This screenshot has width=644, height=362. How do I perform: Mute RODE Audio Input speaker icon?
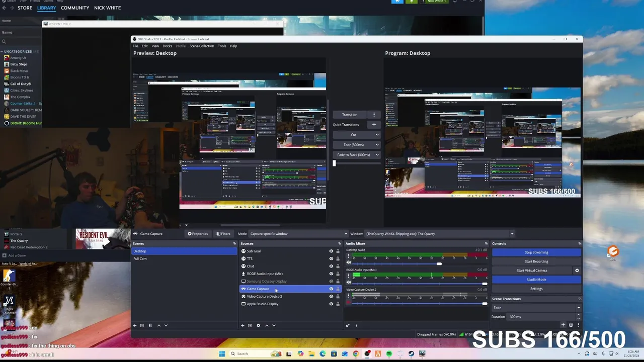point(349,283)
